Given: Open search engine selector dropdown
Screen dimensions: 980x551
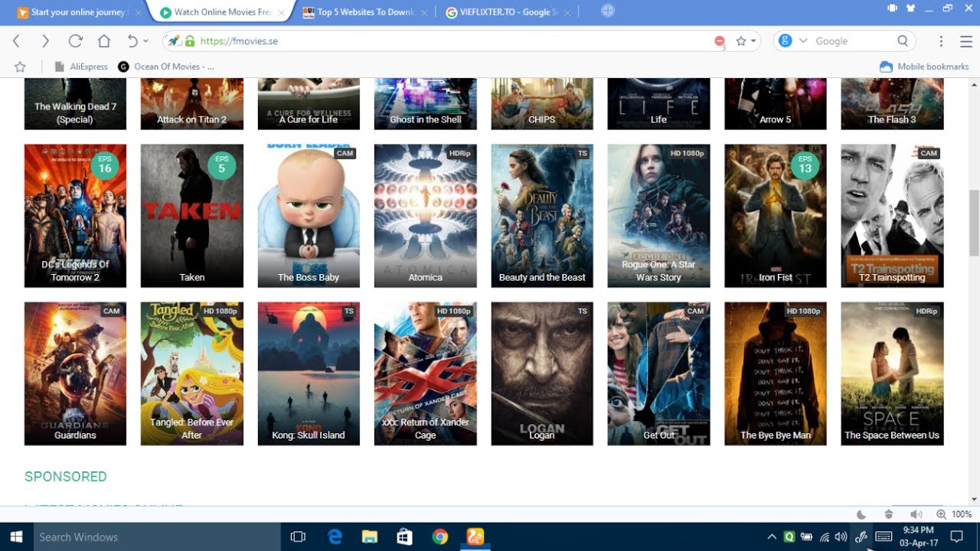Looking at the screenshot, I should click(802, 41).
